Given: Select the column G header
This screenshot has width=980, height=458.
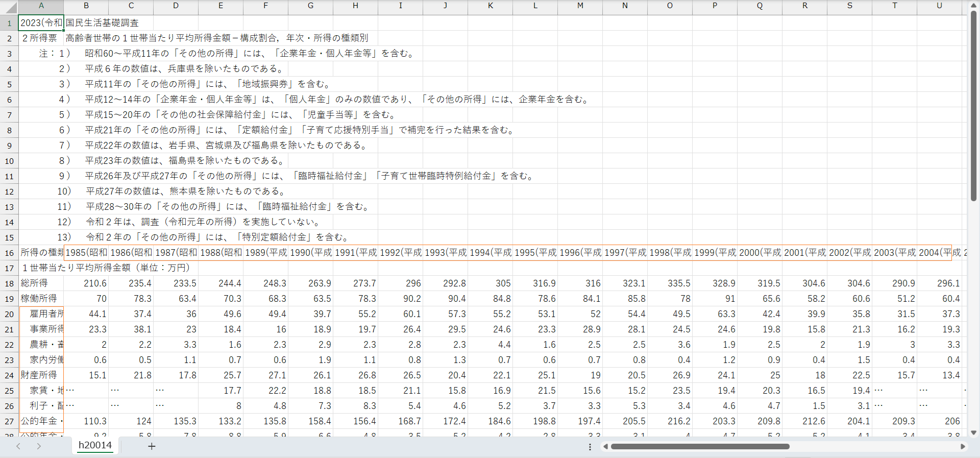Looking at the screenshot, I should click(x=310, y=6).
